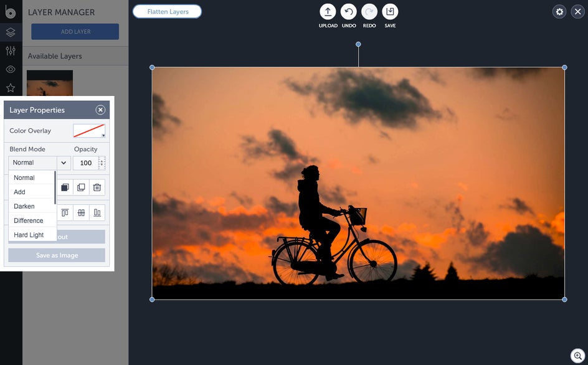Screen dimensions: 588x365
Task: Align layer to vertical middle
Action: point(81,212)
